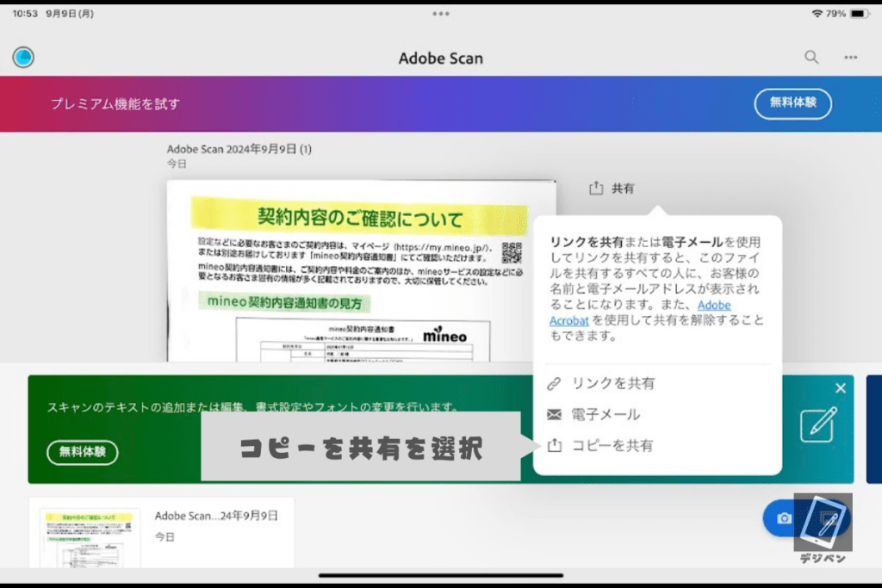Tap the three dots at the top center
This screenshot has width=882, height=588.
point(440,14)
